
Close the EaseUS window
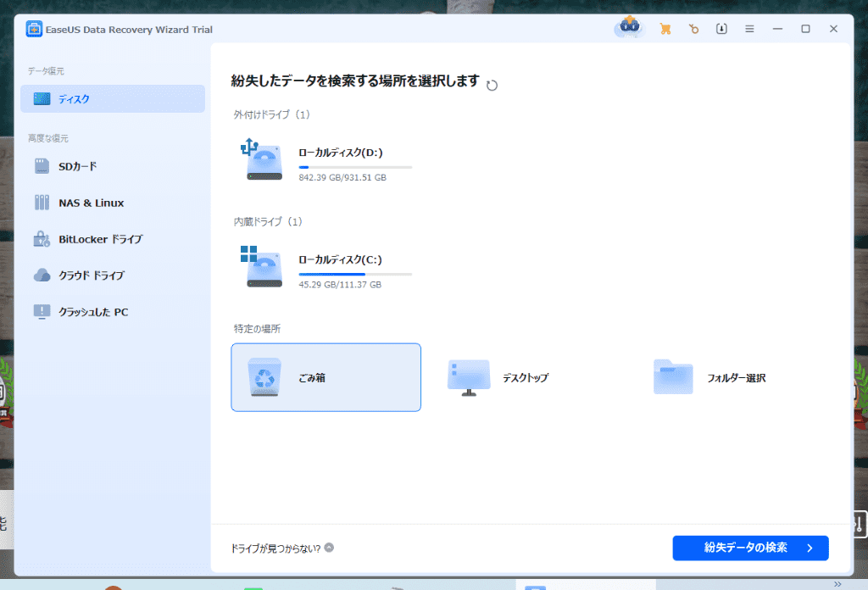pyautogui.click(x=834, y=29)
